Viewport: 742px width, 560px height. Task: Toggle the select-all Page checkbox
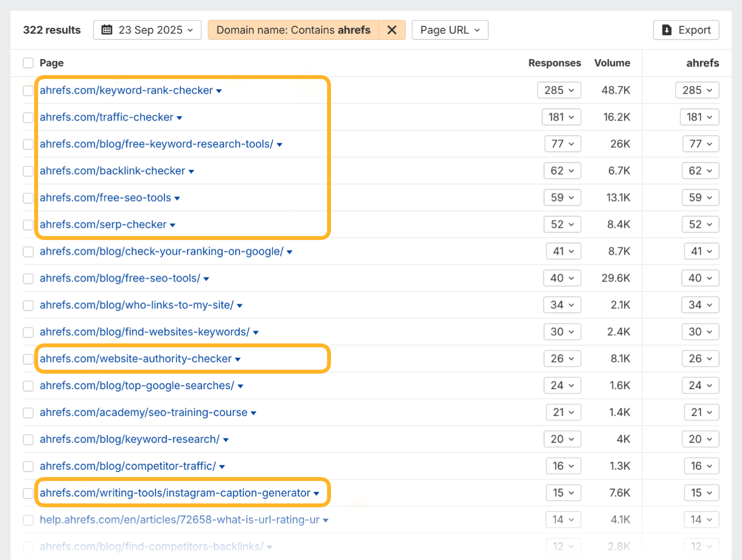[28, 63]
